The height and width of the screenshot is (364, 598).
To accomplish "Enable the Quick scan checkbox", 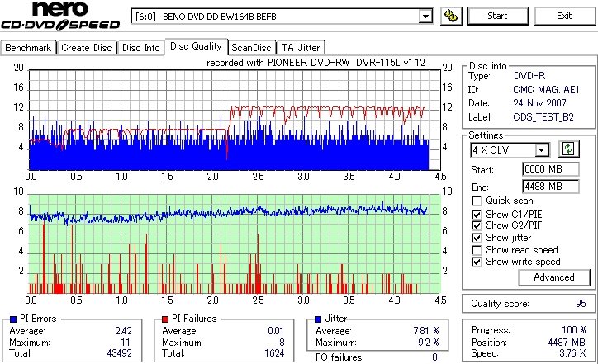I will [477, 201].
